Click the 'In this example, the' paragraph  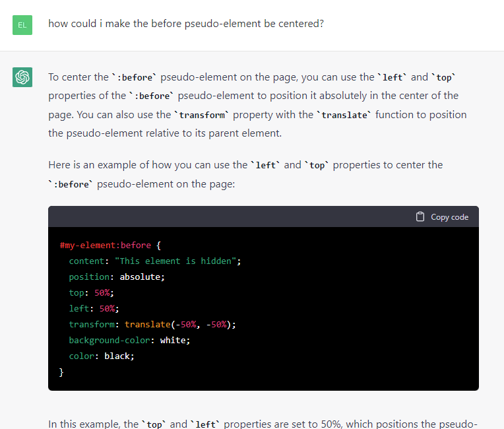(x=263, y=424)
